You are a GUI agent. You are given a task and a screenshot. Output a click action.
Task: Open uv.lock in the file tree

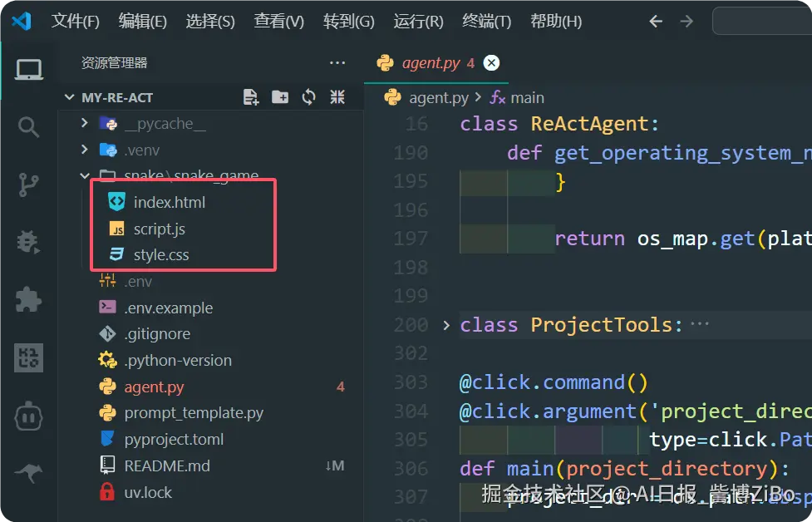point(148,492)
